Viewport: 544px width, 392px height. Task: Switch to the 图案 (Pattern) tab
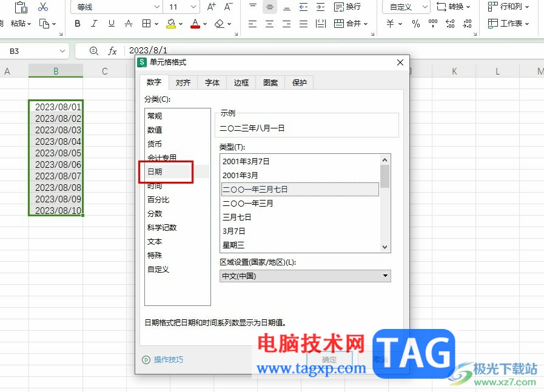coord(270,82)
